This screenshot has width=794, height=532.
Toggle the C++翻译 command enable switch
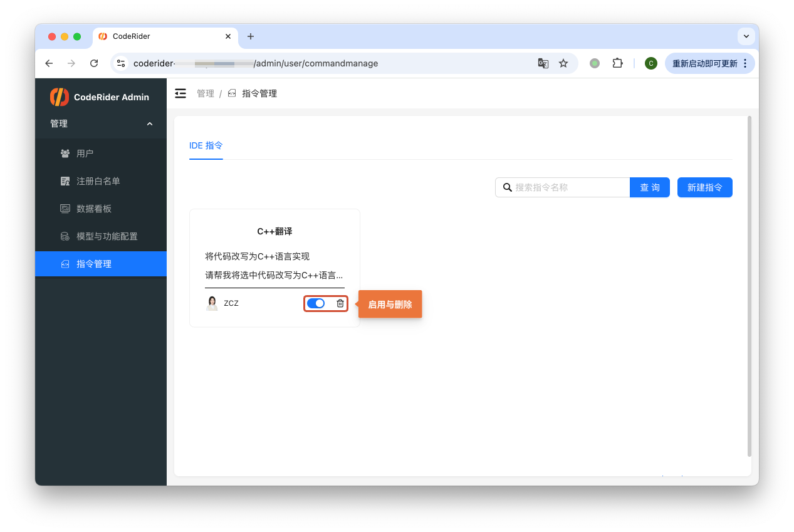[x=316, y=303]
